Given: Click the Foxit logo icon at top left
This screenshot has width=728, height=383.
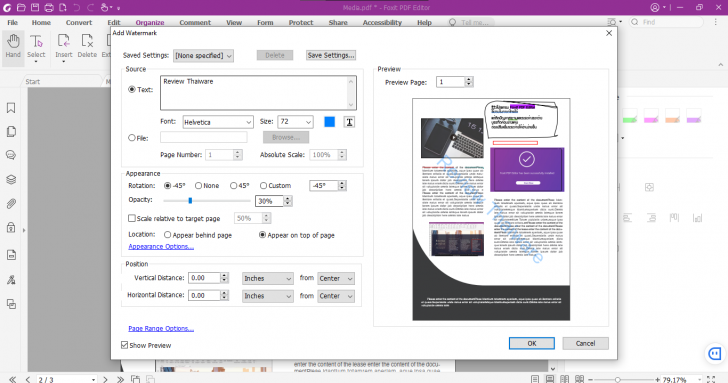Looking at the screenshot, I should pos(7,7).
